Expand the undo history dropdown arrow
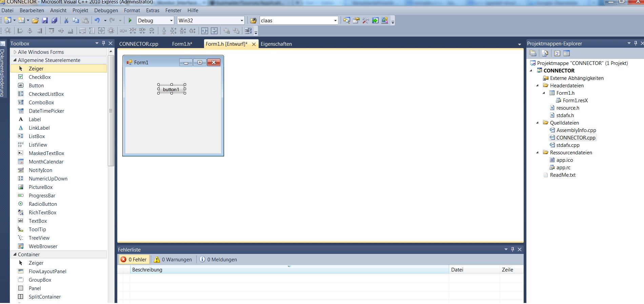The width and height of the screenshot is (644, 304). click(105, 21)
